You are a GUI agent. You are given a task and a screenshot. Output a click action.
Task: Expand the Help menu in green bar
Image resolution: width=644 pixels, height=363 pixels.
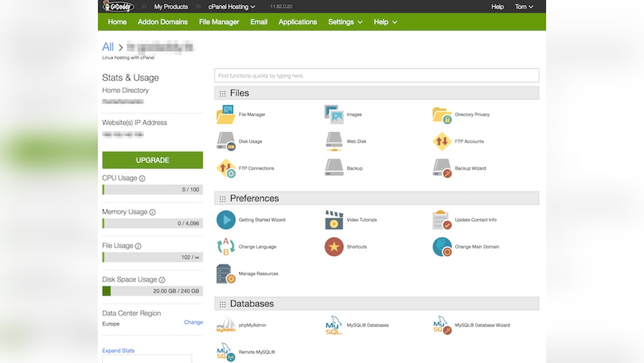click(x=385, y=22)
